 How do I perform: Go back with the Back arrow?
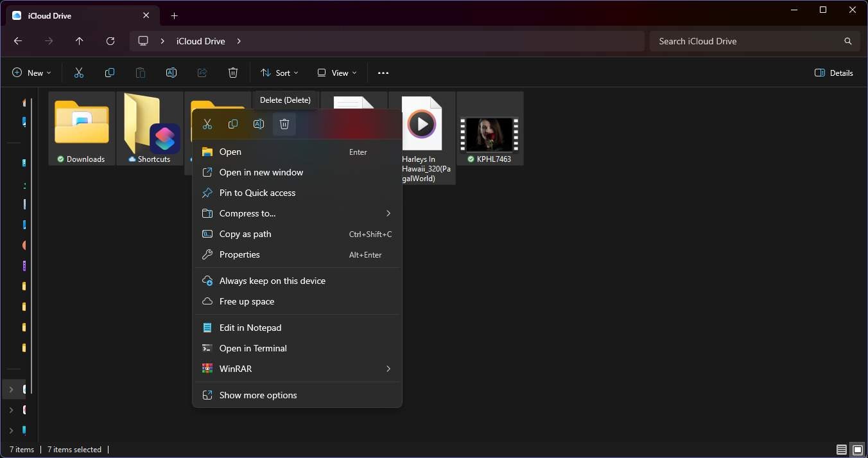point(18,41)
